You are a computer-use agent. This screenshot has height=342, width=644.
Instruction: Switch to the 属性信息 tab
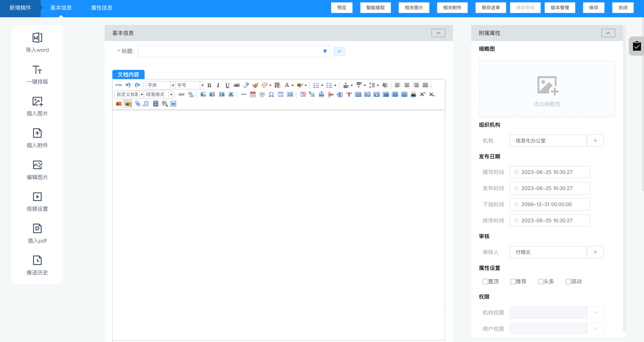point(102,8)
